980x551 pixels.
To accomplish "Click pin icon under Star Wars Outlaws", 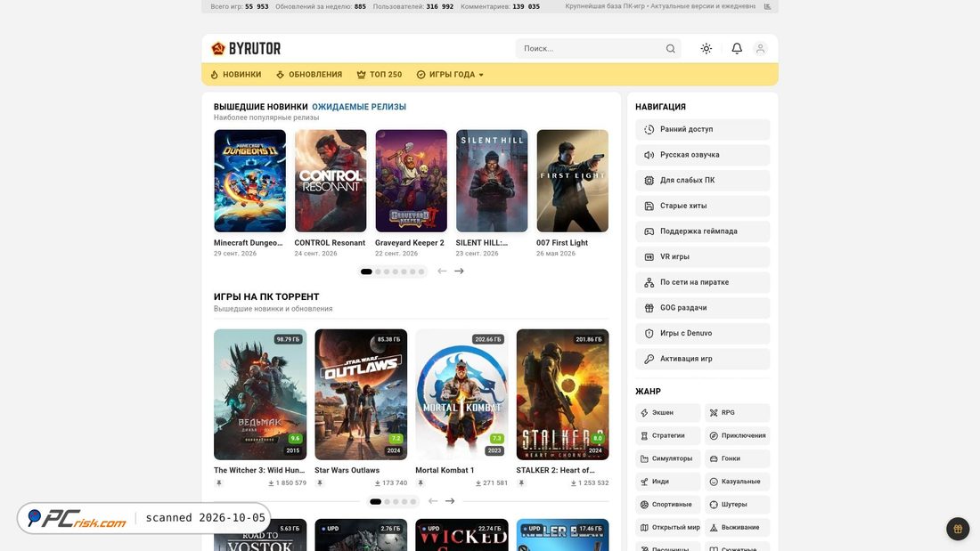I will [x=319, y=483].
